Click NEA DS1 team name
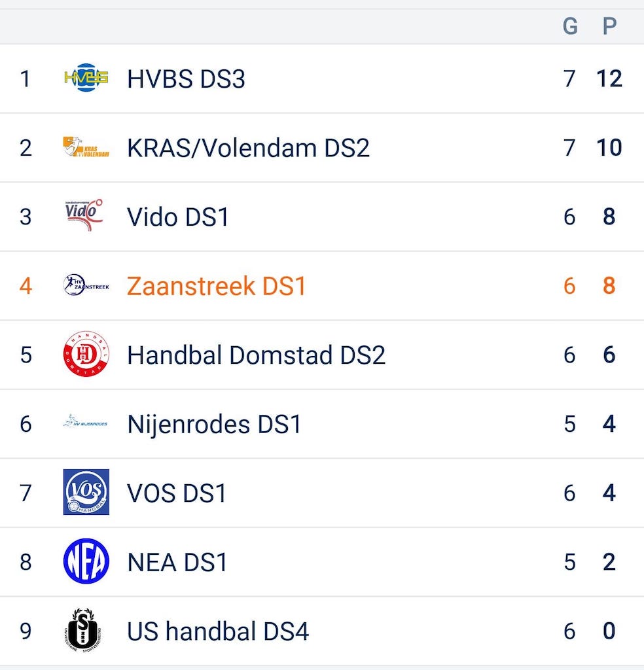The height and width of the screenshot is (670, 644). [177, 562]
